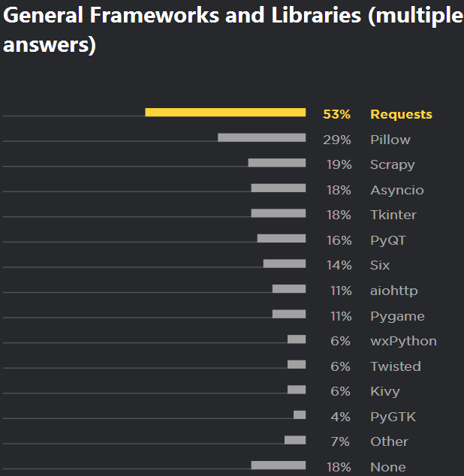Viewport: 464px width, 476px height.
Task: Select the Asyncio label
Action: [396, 190]
